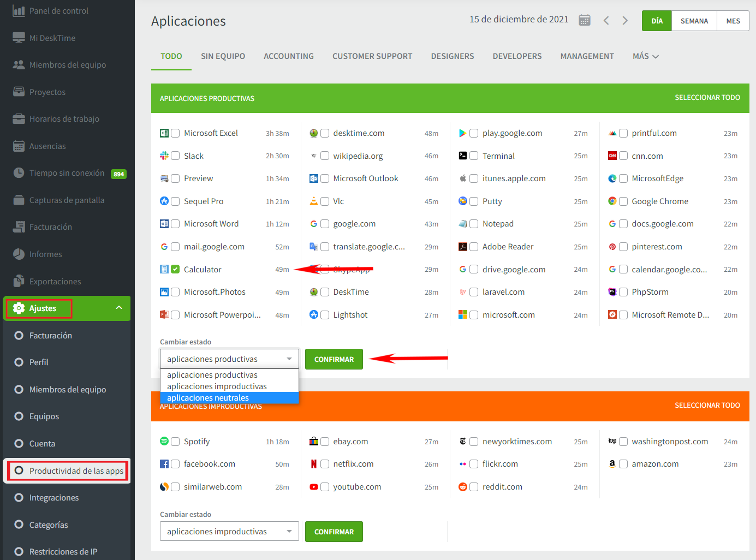Confirm unproductive apps status change
Viewport: 756px width, 560px height.
pos(334,532)
